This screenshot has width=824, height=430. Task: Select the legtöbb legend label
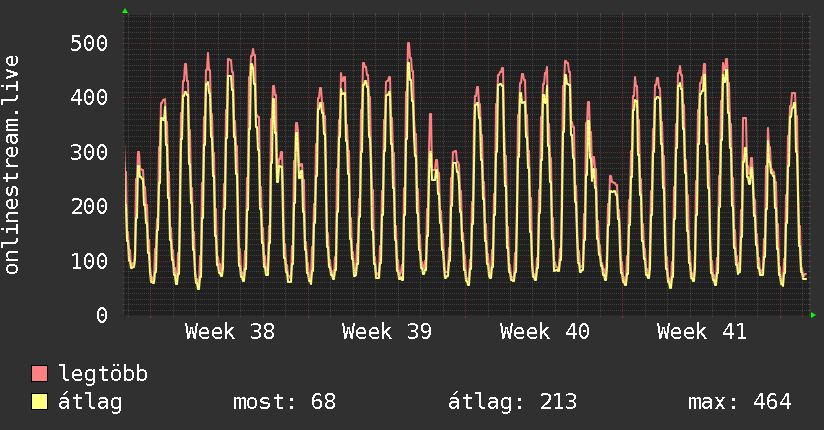click(x=103, y=374)
